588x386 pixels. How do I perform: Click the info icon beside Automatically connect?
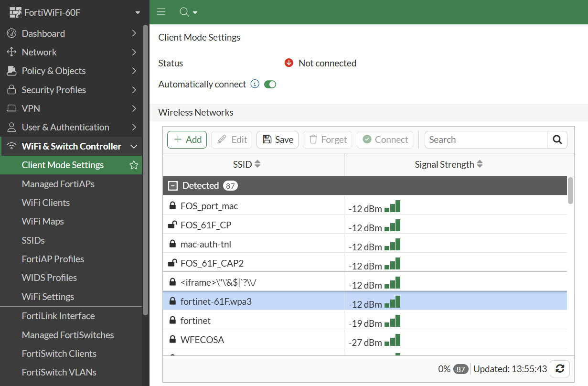[x=255, y=84]
